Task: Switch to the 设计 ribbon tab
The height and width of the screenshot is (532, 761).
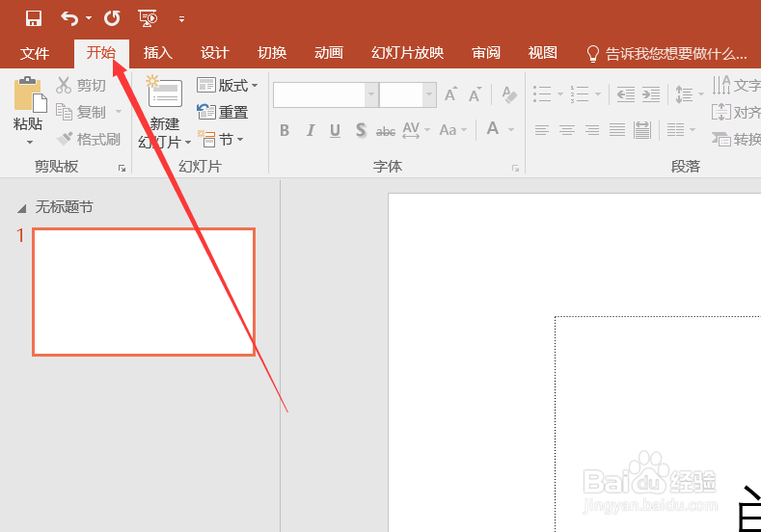Action: click(x=214, y=53)
